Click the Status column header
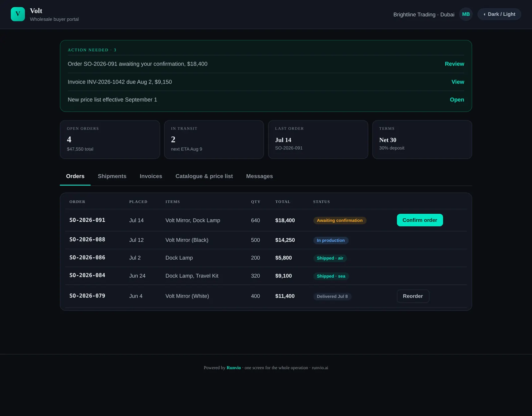Viewport: 532px width, 416px height. pyautogui.click(x=322, y=202)
